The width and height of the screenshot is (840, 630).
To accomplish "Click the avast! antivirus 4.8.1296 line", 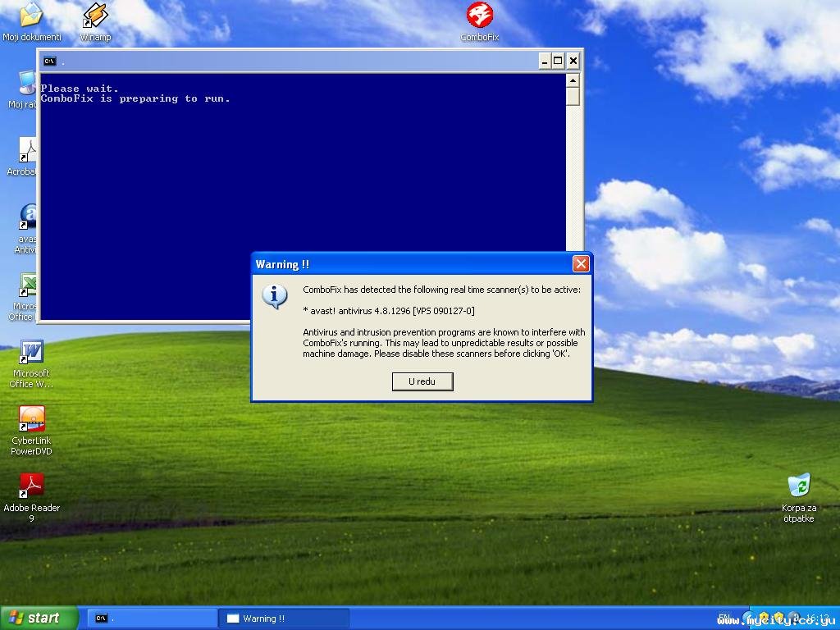I will point(388,311).
